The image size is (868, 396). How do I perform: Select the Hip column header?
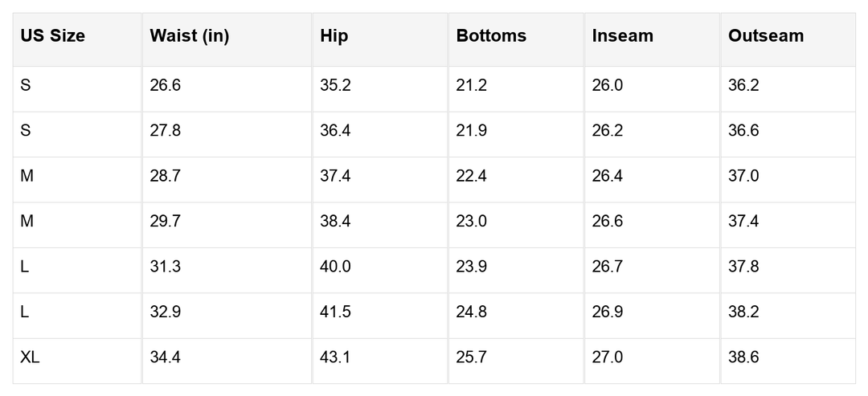click(x=334, y=36)
